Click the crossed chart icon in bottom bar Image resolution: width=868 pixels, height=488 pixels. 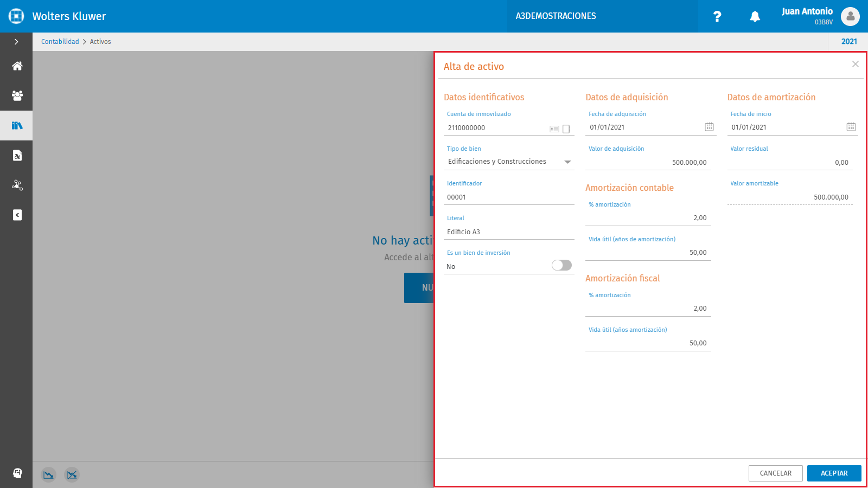click(x=72, y=475)
